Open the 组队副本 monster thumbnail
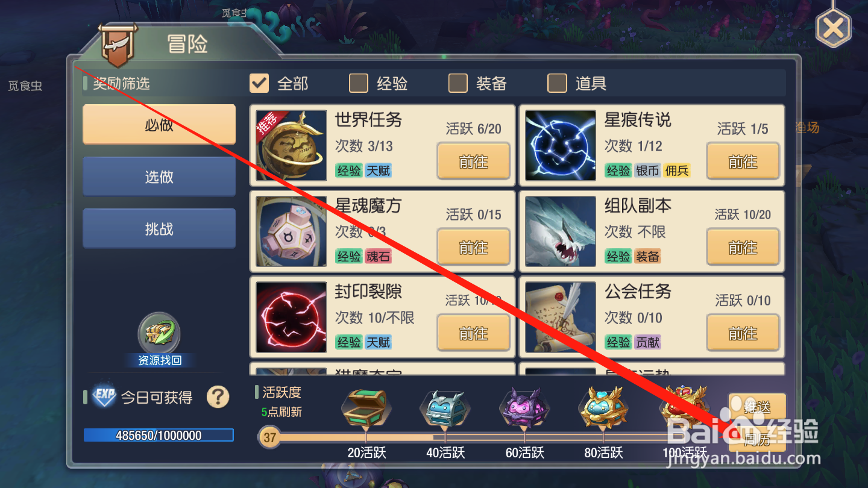 [x=561, y=231]
